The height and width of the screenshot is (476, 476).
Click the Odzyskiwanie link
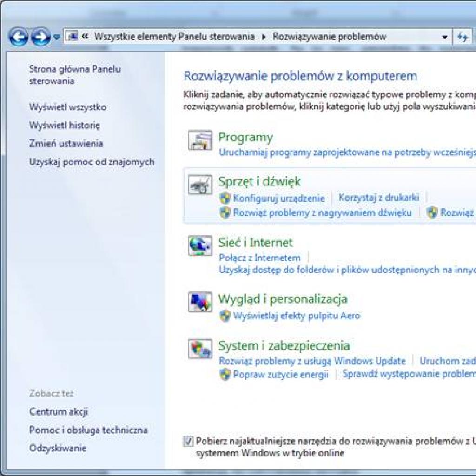click(x=58, y=448)
